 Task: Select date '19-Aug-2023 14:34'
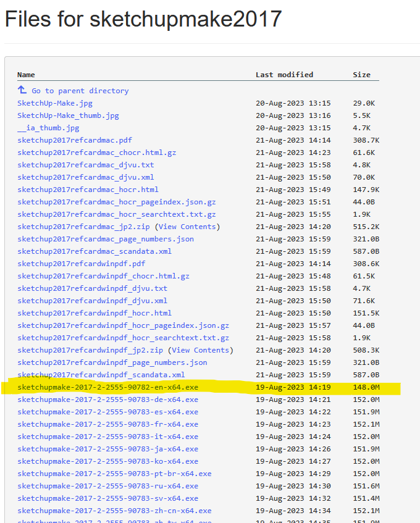(293, 510)
